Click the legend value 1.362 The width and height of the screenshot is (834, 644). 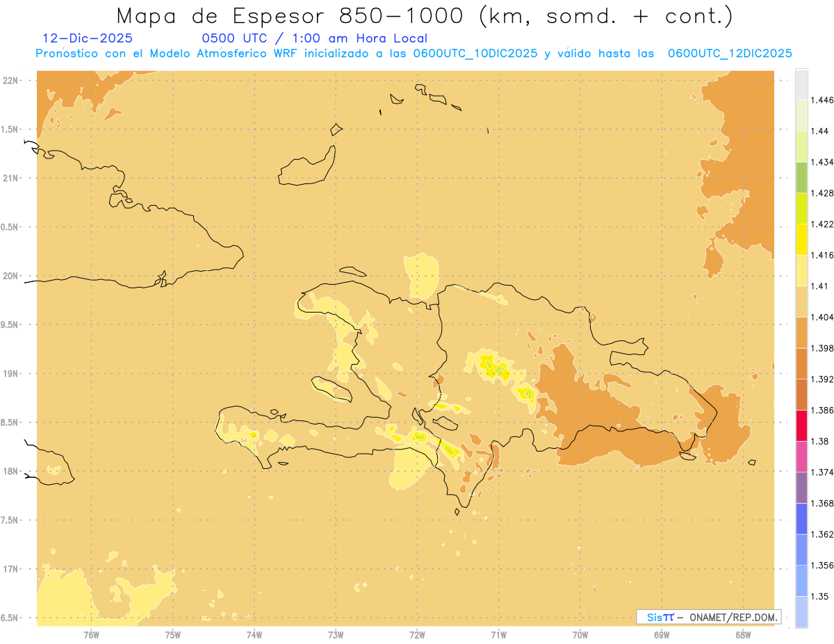[823, 534]
